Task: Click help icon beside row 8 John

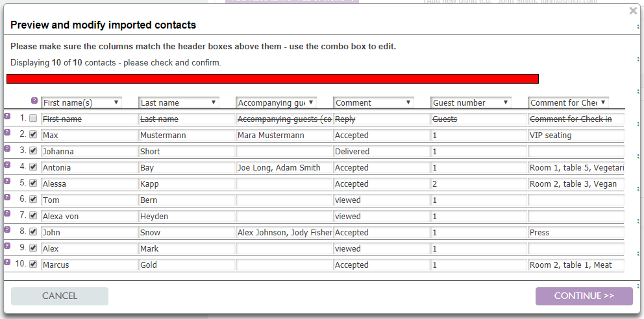Action: [x=7, y=230]
